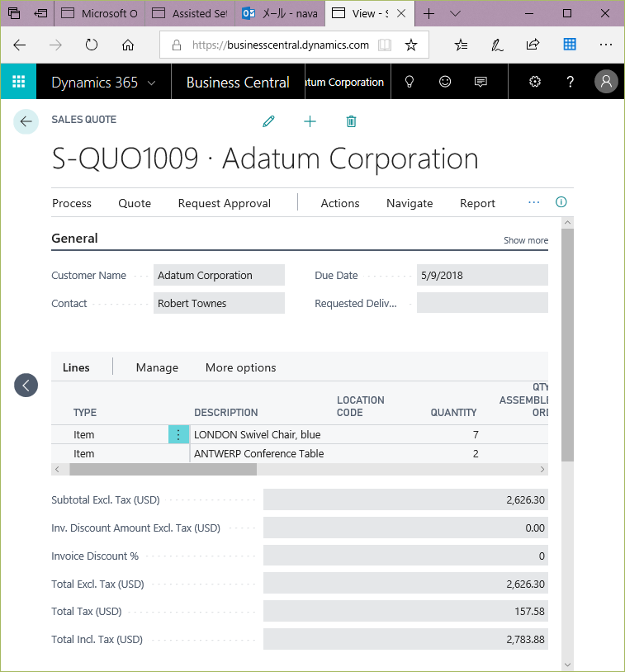Expand the Dynamics 365 dropdown chevron
Viewport: 625px width, 672px height.
click(x=151, y=83)
